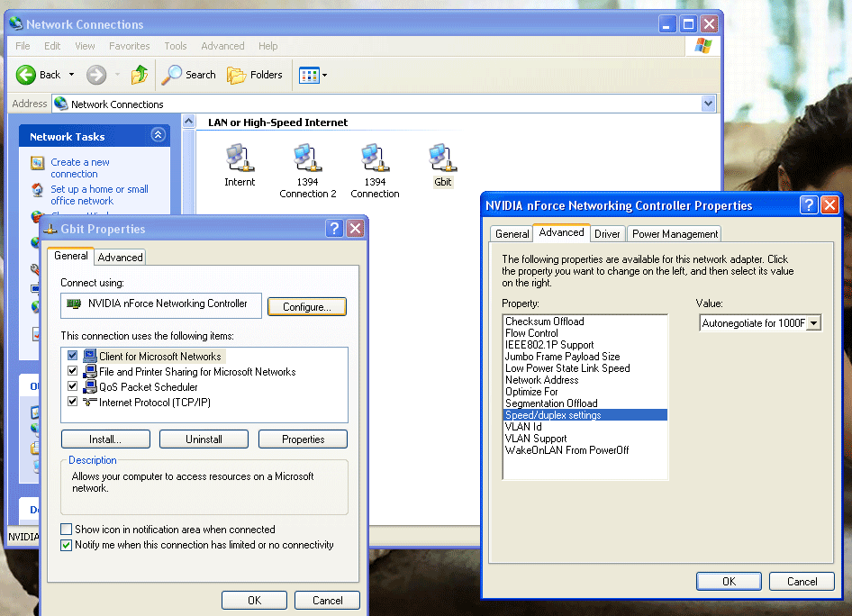Click the Create a new connection icon
This screenshot has height=616, width=852.
click(38, 163)
